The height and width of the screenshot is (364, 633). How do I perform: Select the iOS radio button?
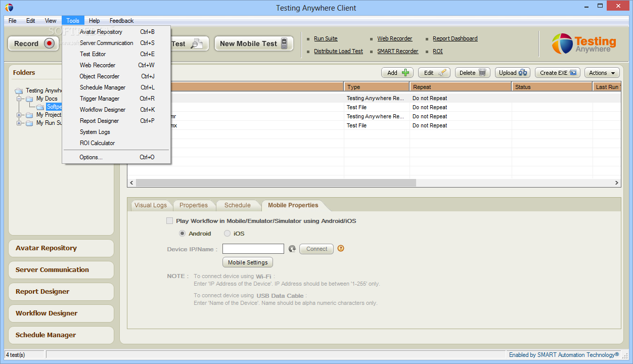[227, 234]
